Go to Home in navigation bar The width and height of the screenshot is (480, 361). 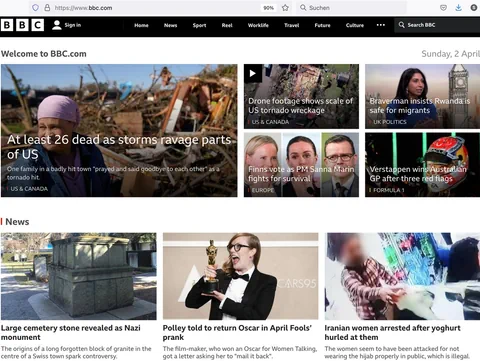click(141, 25)
